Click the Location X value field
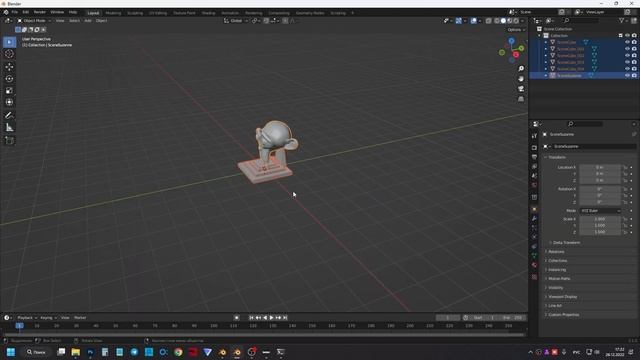 (x=600, y=167)
